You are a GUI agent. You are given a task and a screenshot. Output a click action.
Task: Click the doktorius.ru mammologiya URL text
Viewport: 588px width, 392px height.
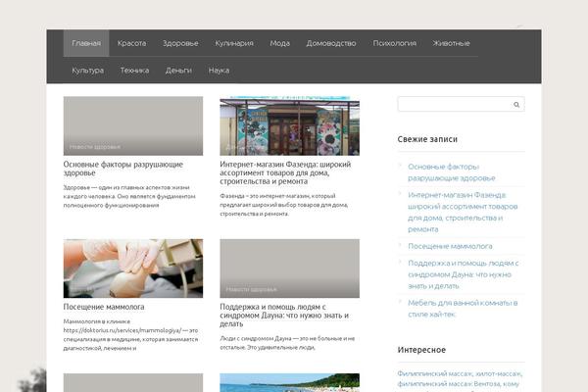pyautogui.click(x=122, y=330)
